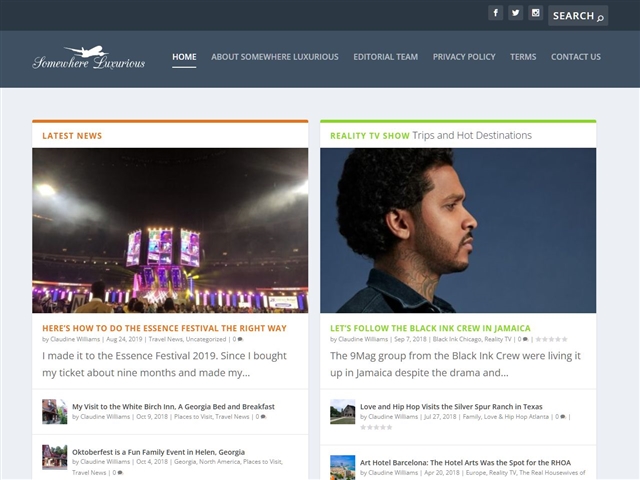Open the Essence Festival article headline
Screen dimensions: 640x480
coord(164,327)
